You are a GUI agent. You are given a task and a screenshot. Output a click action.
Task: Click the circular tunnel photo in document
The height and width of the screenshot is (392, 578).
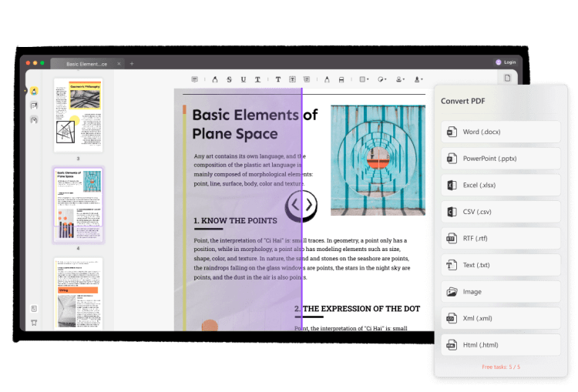(378, 160)
